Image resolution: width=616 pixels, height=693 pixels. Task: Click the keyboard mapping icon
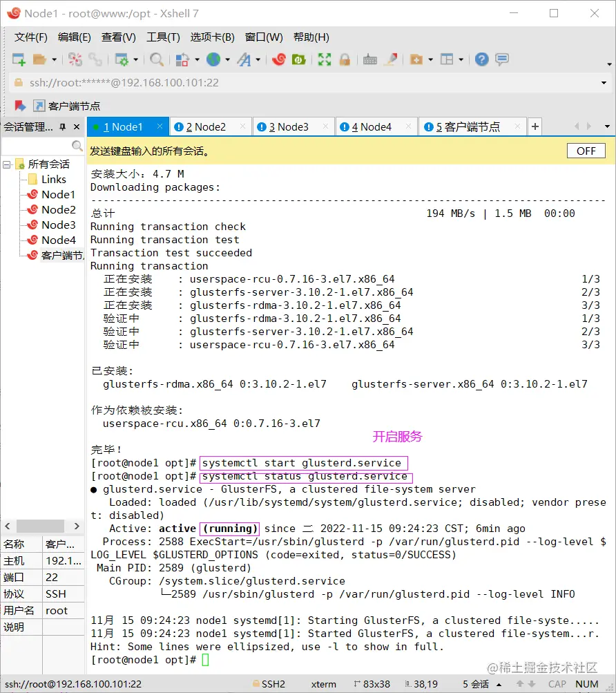370,59
